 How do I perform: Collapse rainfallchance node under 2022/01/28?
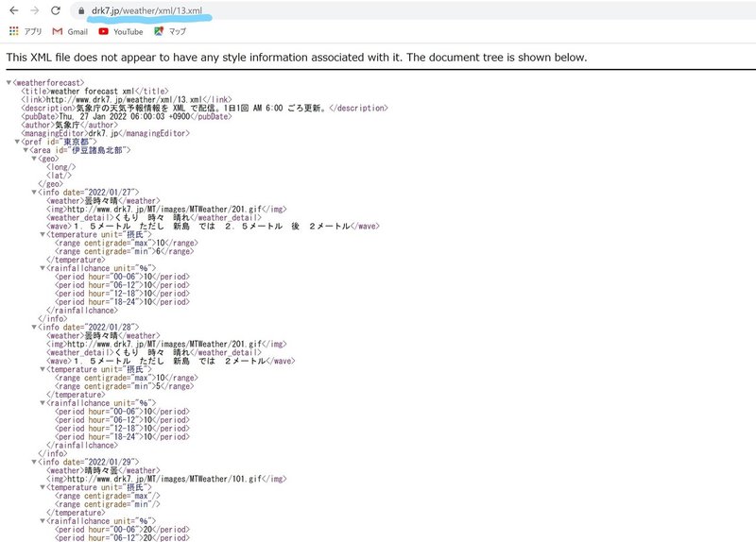(x=43, y=403)
